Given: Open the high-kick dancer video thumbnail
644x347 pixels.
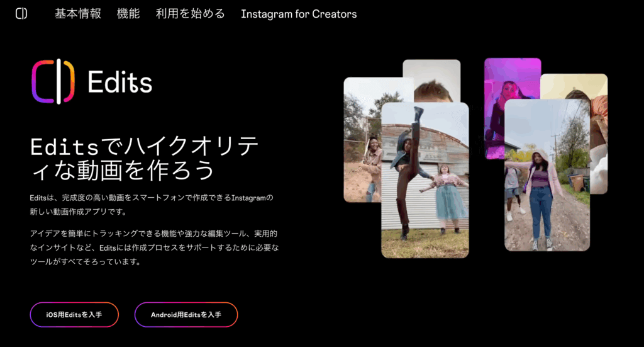Looking at the screenshot, I should pyautogui.click(x=425, y=180).
